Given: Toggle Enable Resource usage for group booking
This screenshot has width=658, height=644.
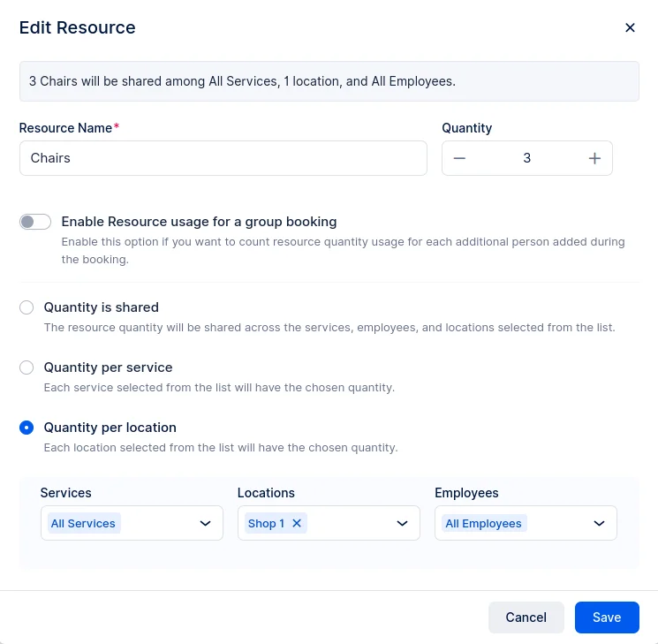Looking at the screenshot, I should point(35,222).
